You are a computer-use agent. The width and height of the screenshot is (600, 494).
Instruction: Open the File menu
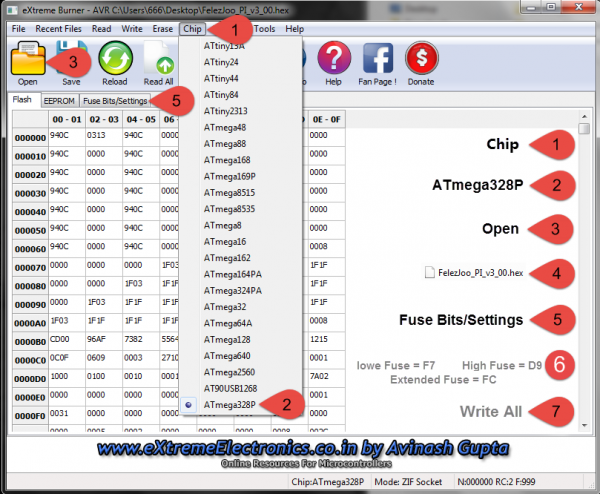click(x=18, y=29)
